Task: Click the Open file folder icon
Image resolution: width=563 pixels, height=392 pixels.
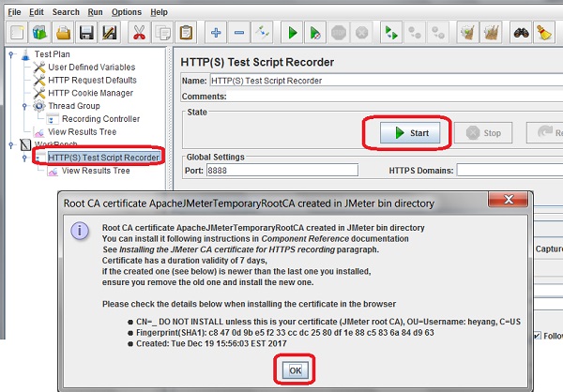Action: click(64, 33)
